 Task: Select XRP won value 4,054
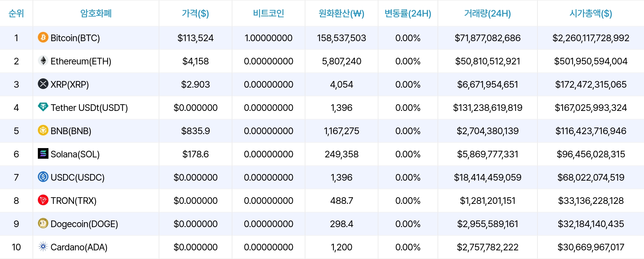pyautogui.click(x=342, y=84)
